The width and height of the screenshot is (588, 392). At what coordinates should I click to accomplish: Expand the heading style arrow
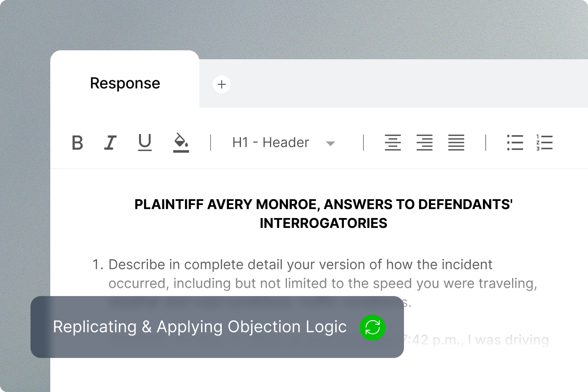[330, 144]
